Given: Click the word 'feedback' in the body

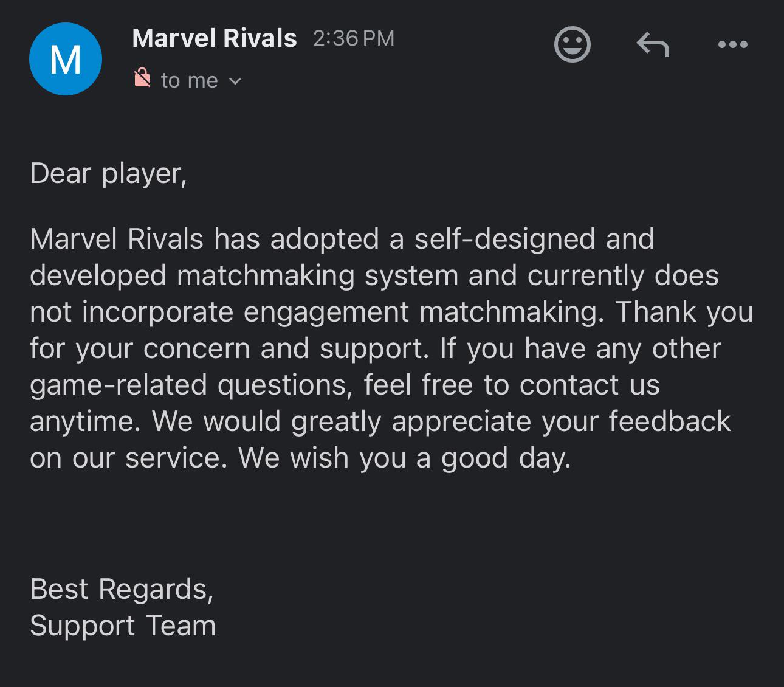Looking at the screenshot, I should tap(670, 421).
